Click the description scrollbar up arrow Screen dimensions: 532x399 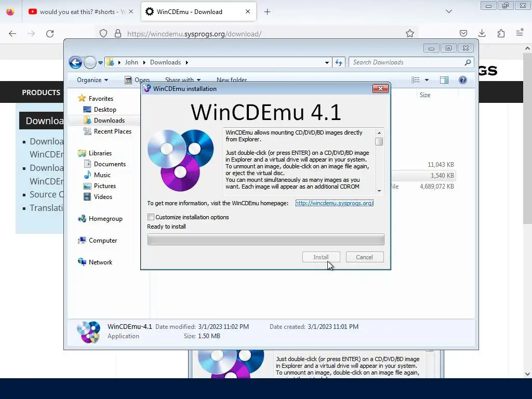tap(379, 132)
